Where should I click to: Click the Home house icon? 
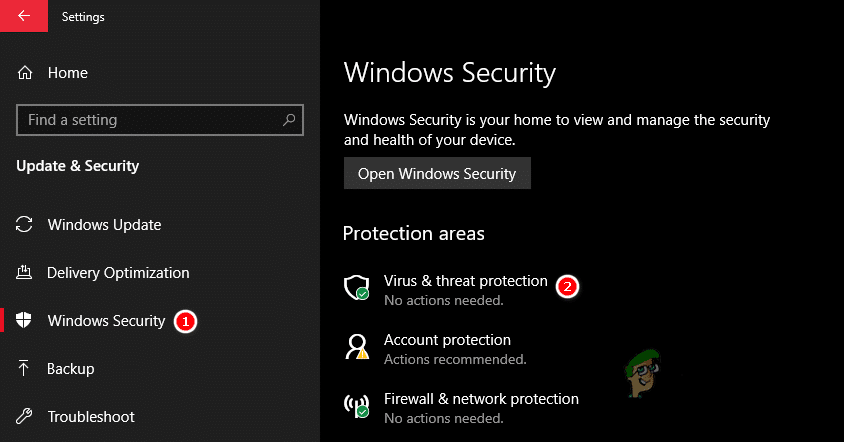[x=26, y=73]
